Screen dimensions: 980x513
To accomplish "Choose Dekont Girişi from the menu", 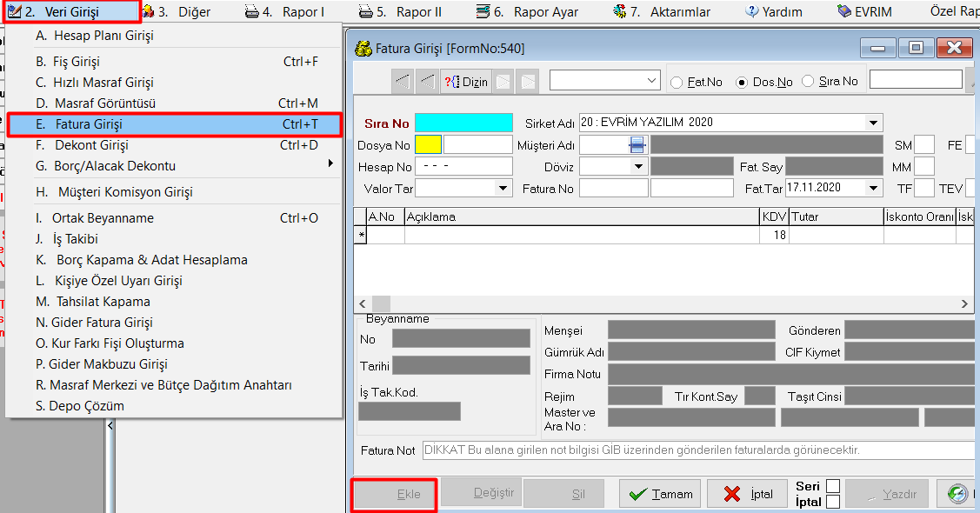I will click(x=175, y=145).
